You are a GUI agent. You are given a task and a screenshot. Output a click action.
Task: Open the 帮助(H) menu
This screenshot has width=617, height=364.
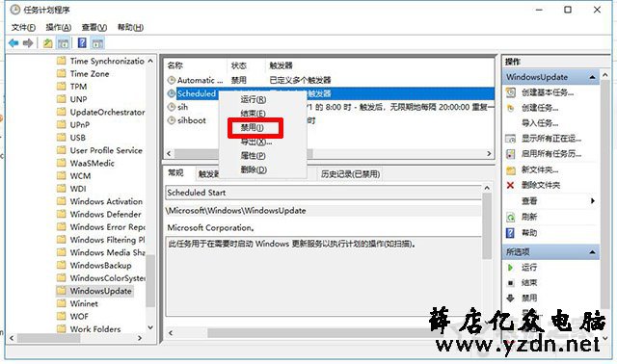(x=130, y=27)
